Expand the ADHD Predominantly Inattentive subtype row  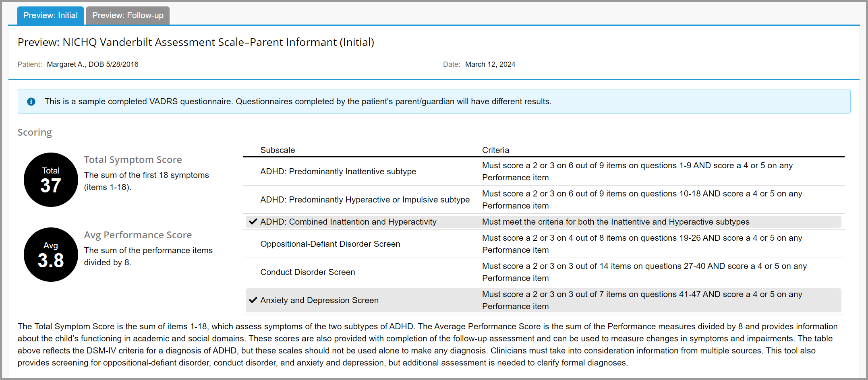coord(338,171)
